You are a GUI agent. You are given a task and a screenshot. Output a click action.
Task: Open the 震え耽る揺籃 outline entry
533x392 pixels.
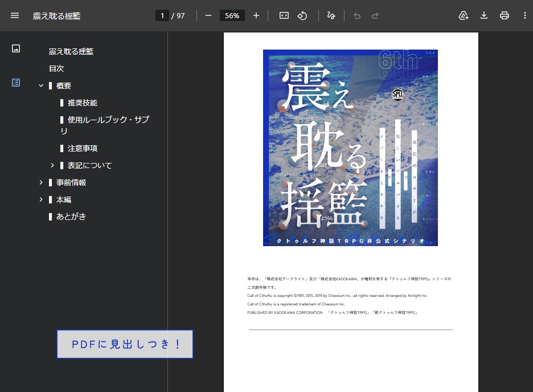tap(71, 51)
